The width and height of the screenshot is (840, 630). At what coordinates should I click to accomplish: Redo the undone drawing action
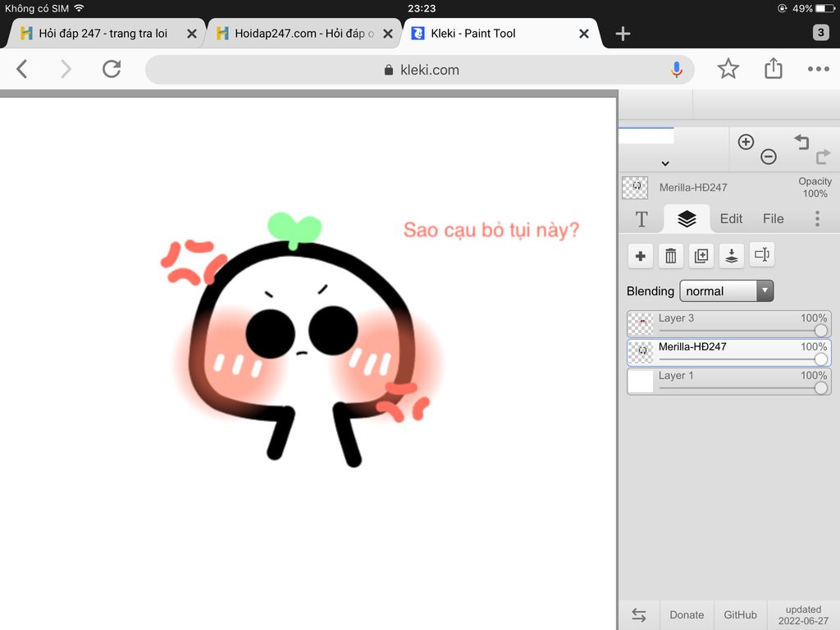pos(822,157)
